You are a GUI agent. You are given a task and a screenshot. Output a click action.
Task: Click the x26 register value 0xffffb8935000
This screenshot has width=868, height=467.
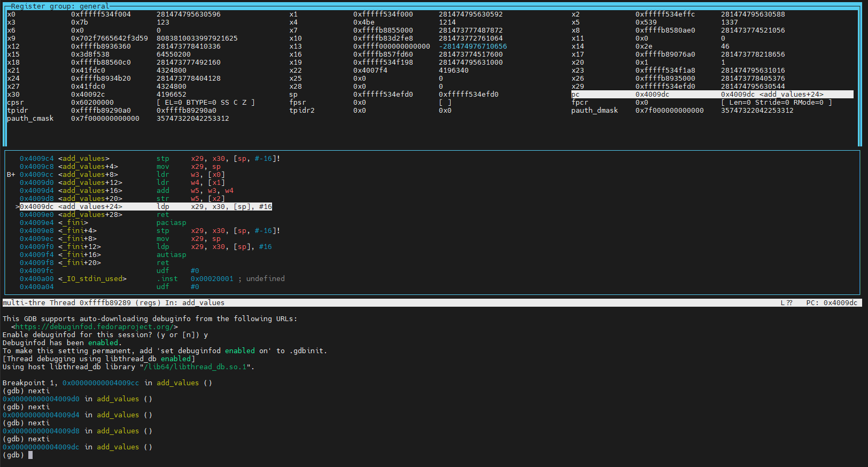coord(665,79)
